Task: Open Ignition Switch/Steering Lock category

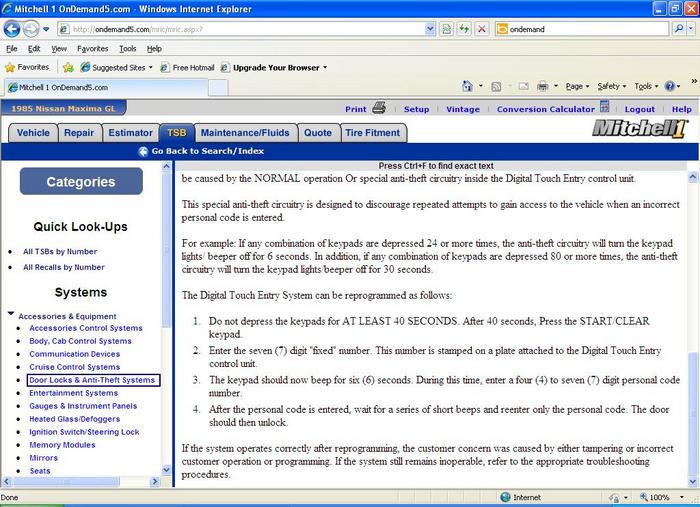Action: [x=84, y=432]
